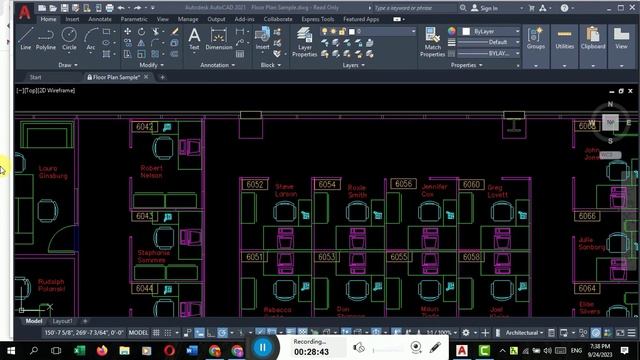The image size is (640, 360).
Task: Expand the Layers panel
Action: (353, 65)
